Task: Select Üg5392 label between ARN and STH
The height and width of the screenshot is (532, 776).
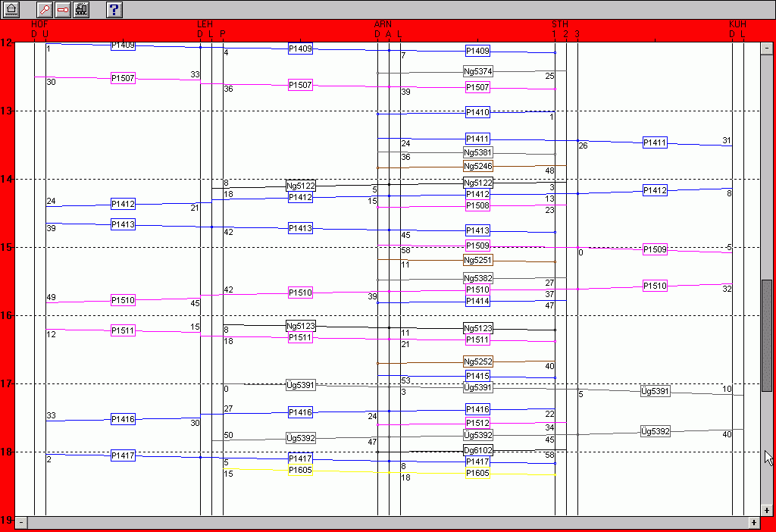Action: [478, 435]
